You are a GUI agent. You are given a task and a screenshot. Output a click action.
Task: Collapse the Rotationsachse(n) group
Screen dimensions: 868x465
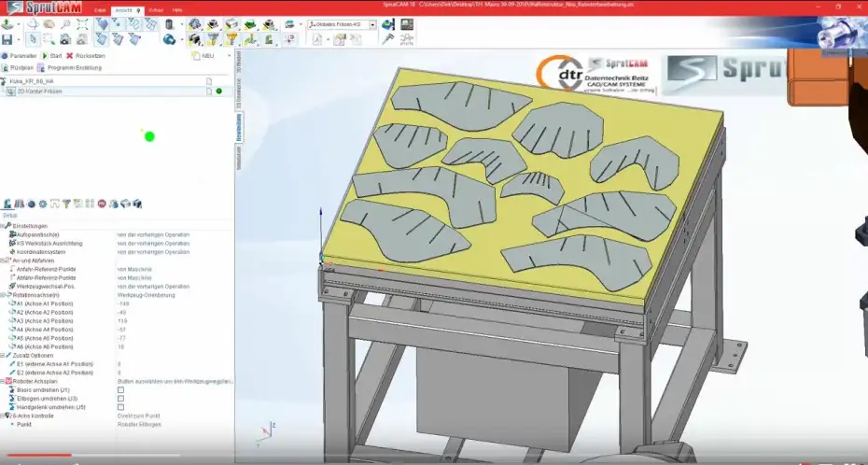[2, 295]
